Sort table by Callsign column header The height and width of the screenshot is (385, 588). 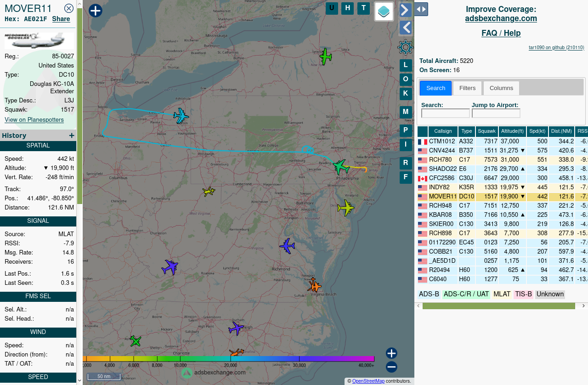[x=443, y=131]
